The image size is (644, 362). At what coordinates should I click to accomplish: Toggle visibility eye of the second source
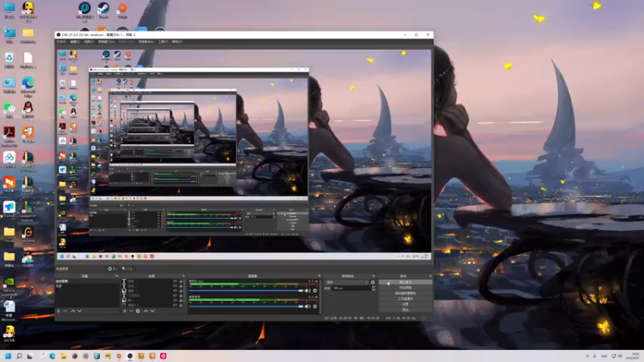pyautogui.click(x=175, y=286)
